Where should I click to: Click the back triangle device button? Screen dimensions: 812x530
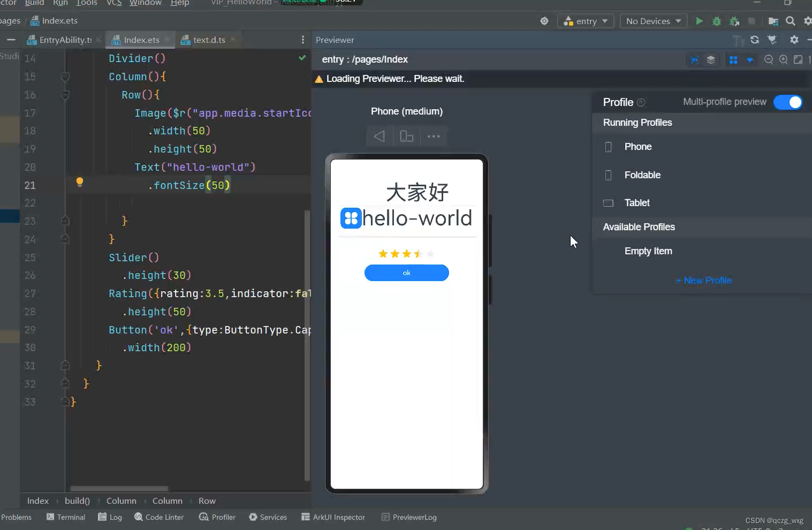click(x=380, y=136)
